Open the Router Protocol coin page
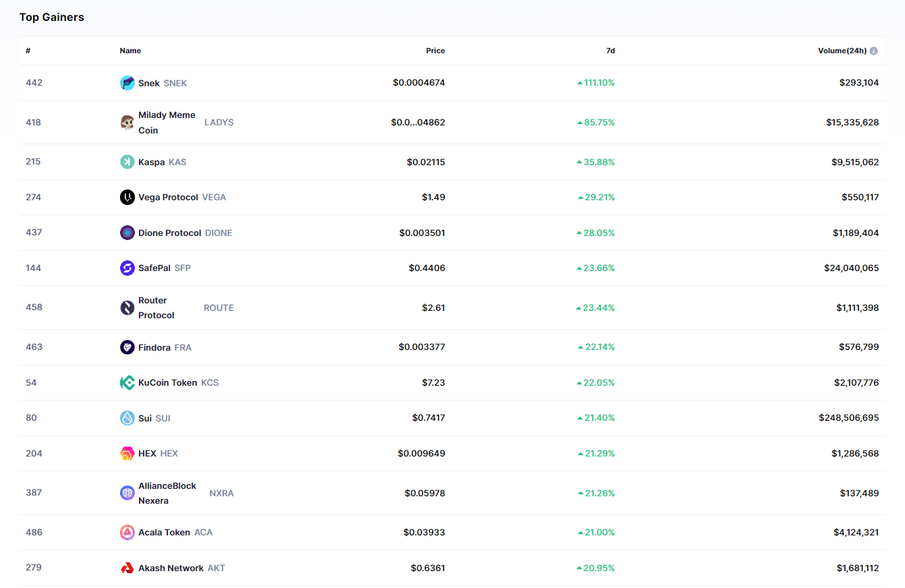This screenshot has height=588, width=905. (156, 307)
